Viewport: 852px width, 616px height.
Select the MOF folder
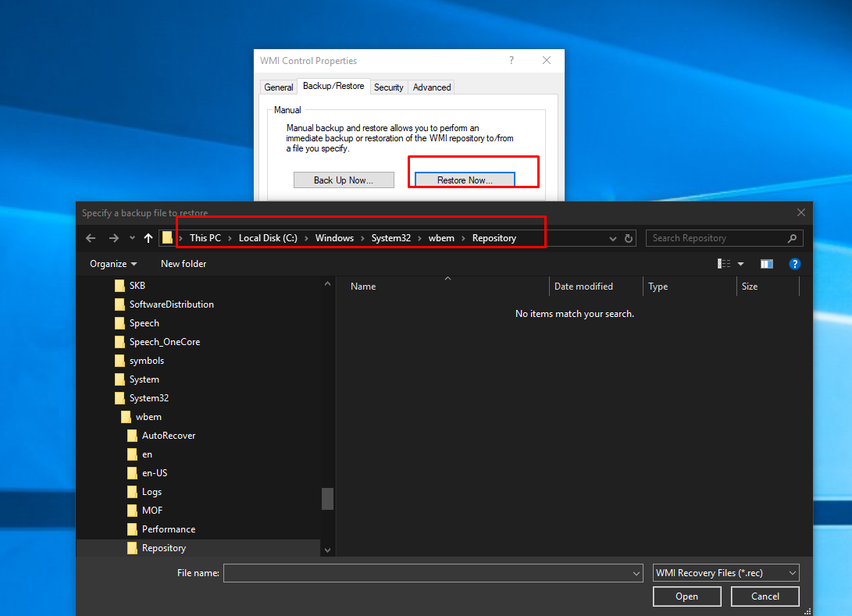152,510
